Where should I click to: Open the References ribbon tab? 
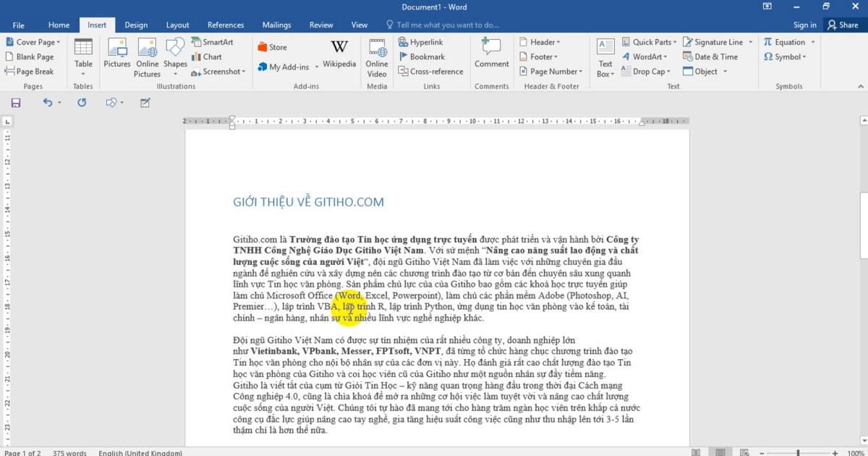coord(225,24)
